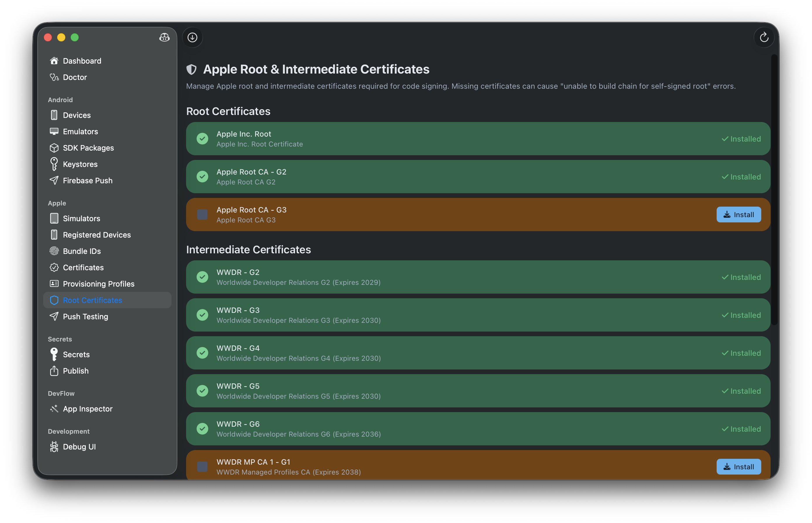The height and width of the screenshot is (523, 812).
Task: Click the 'Intermediate Certificates' heading
Action: pos(249,250)
